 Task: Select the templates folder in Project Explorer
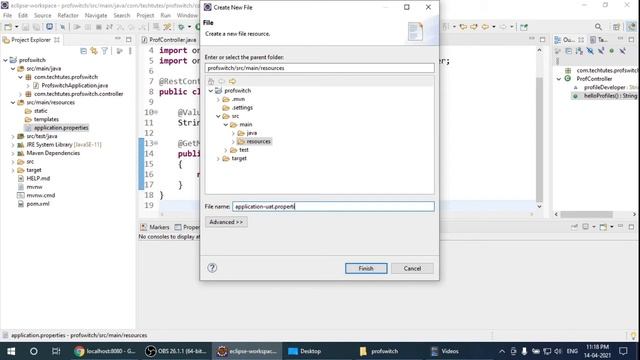point(46,119)
